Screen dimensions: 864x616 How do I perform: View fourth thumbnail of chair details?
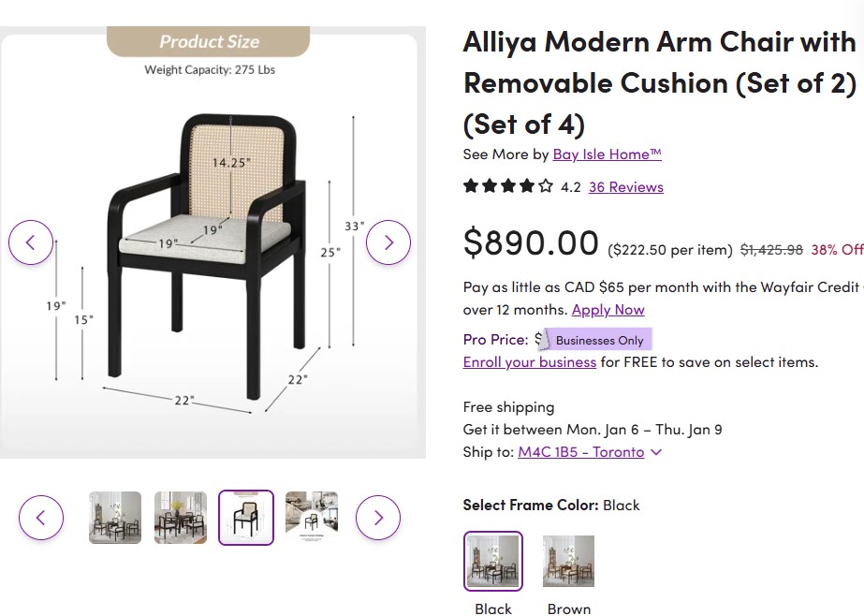click(312, 518)
